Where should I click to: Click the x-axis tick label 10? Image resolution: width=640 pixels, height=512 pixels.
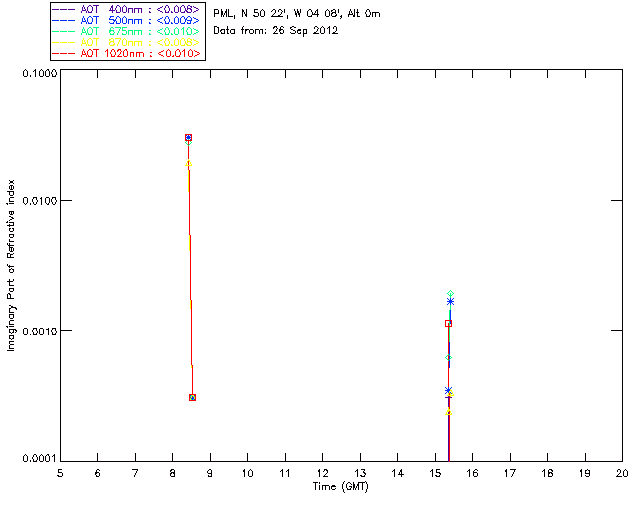point(248,473)
